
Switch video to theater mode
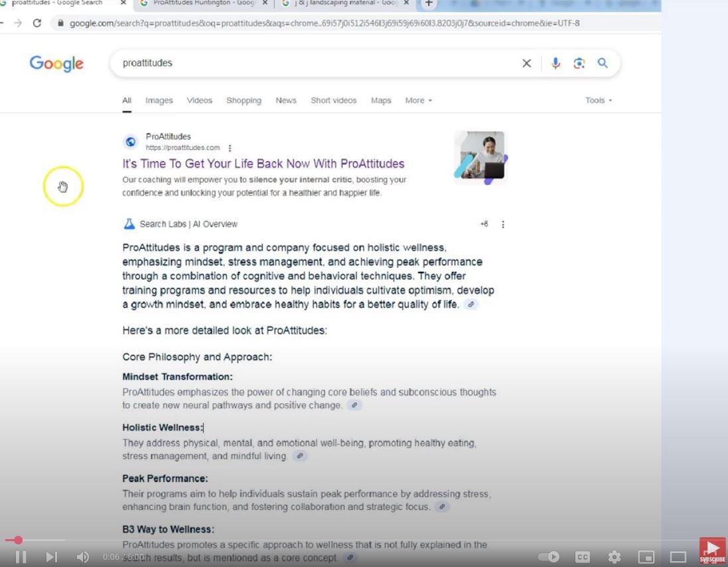tap(678, 557)
